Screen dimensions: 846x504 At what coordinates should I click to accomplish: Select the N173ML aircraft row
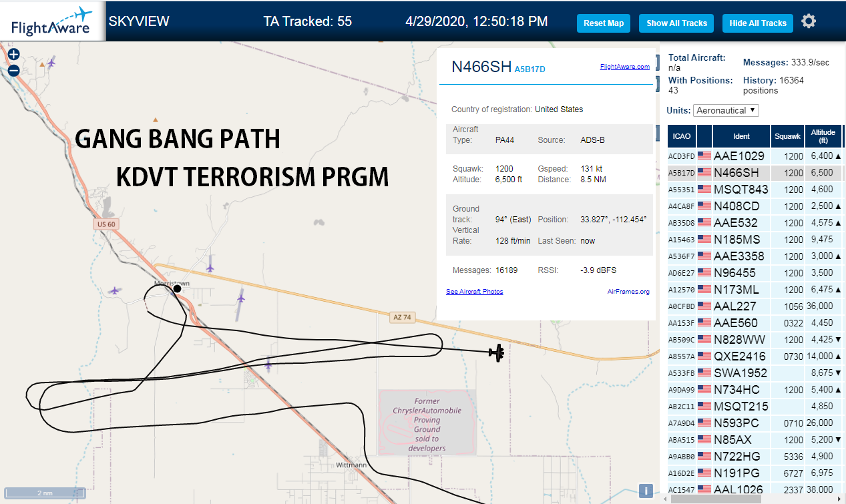point(754,289)
